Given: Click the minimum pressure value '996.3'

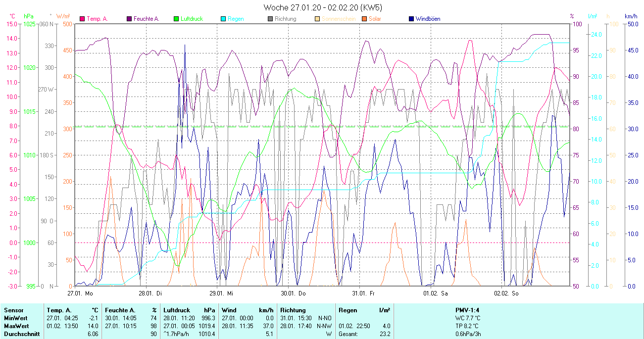Looking at the screenshot, I should 208,318.
